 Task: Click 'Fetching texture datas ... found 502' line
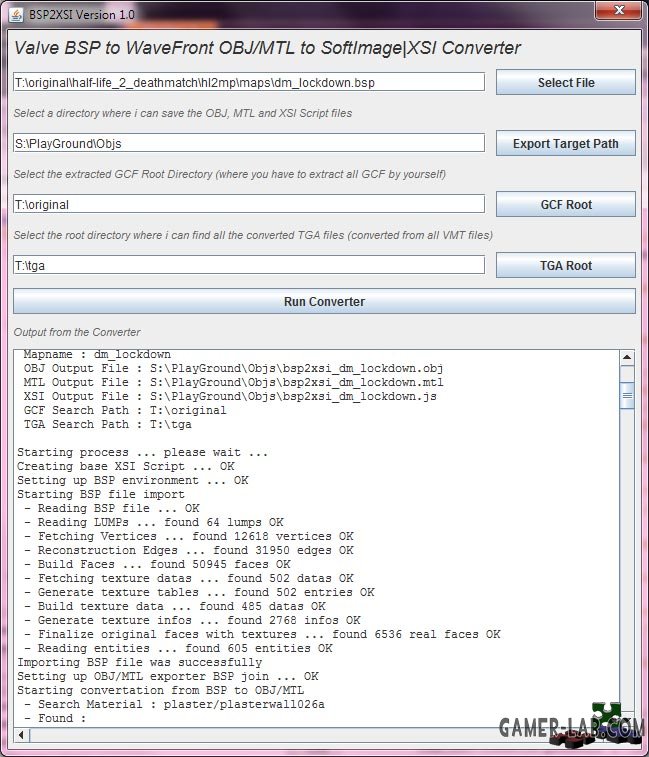click(189, 578)
